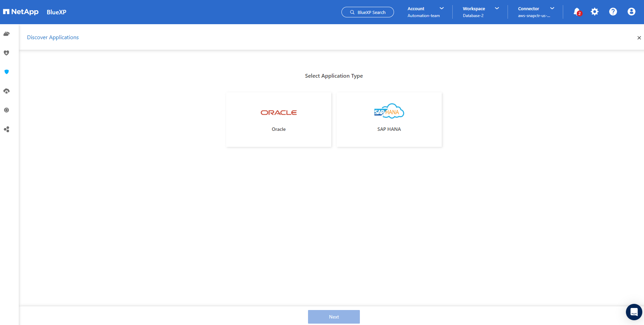Image resolution: width=644 pixels, height=325 pixels.
Task: Open the chat support bubble
Action: click(x=634, y=312)
